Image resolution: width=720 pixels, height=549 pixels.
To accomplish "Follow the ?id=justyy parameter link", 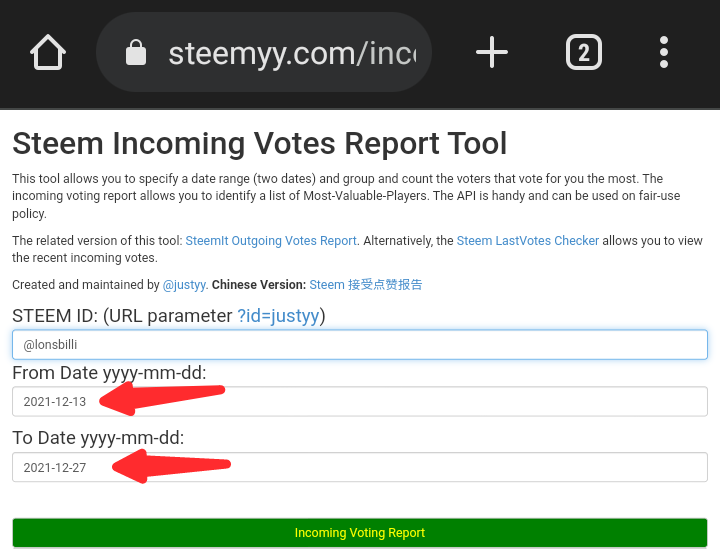I will [x=278, y=316].
